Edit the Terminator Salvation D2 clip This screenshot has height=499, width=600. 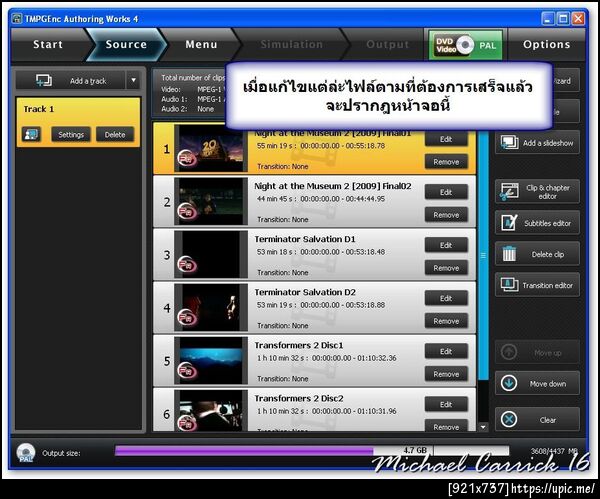pos(446,298)
